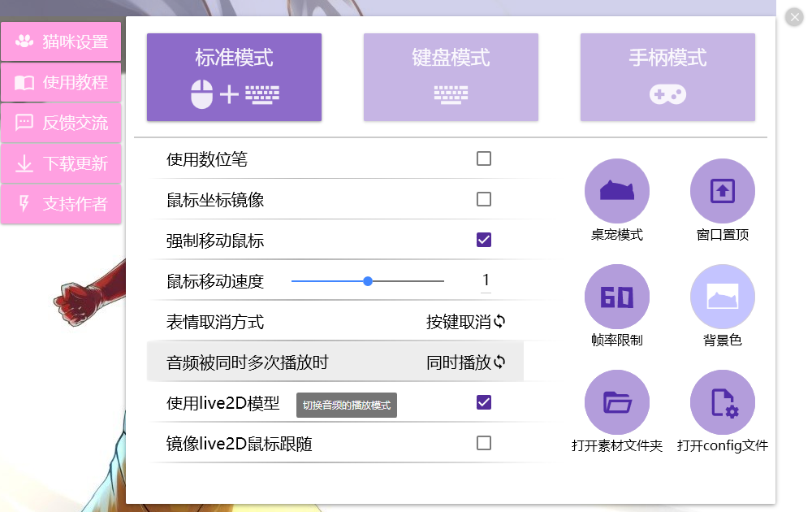Click the cycle icon next to 按键取消
The height and width of the screenshot is (512, 812).
coord(499,322)
